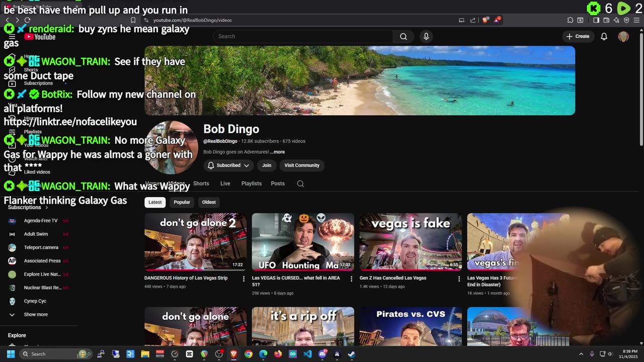
Task: Click the Create button
Action: tap(578, 36)
